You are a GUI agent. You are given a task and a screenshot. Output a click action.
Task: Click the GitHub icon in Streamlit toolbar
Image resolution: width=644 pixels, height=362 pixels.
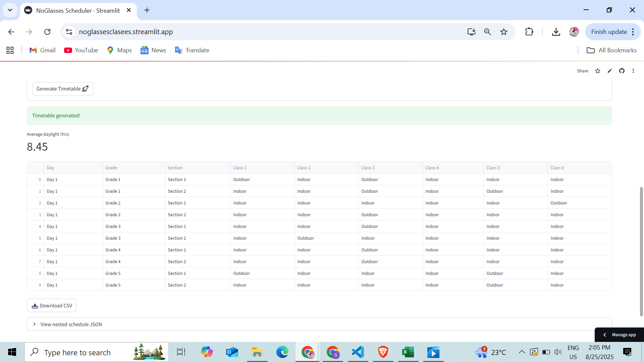coord(622,71)
